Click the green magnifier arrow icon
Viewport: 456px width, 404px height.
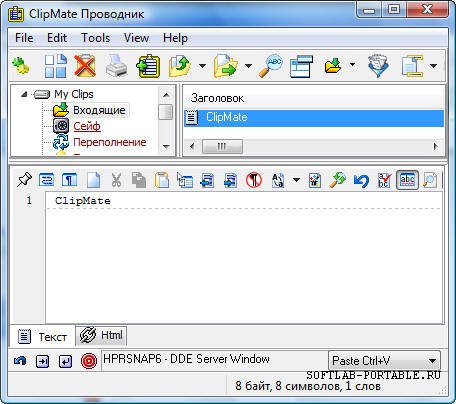(338, 180)
